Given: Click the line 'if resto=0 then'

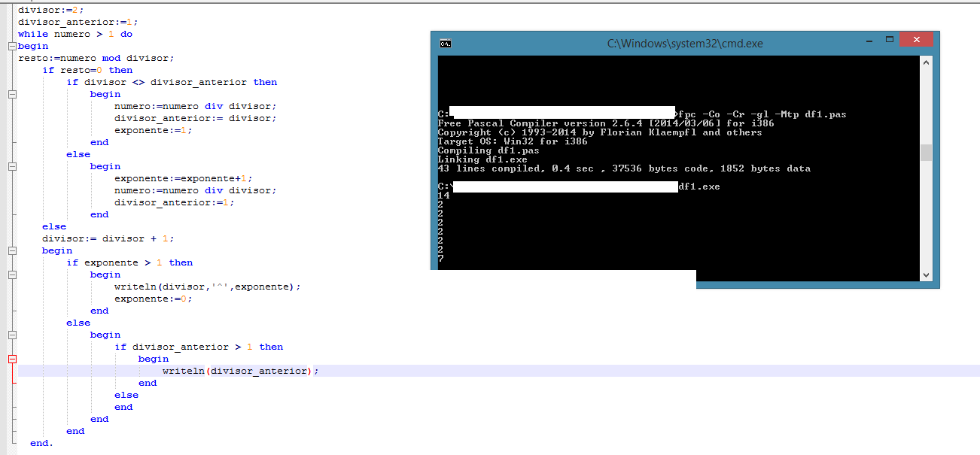Looking at the screenshot, I should click(x=87, y=70).
